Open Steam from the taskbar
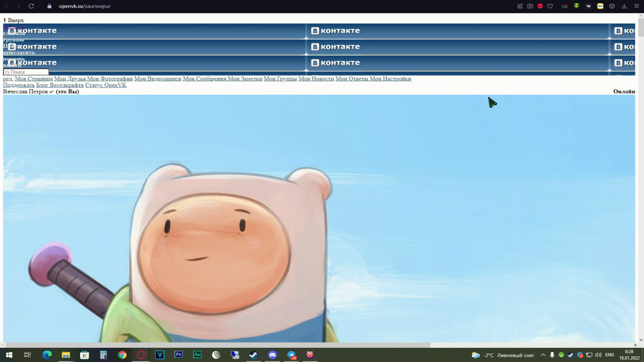644x362 pixels. click(x=254, y=355)
